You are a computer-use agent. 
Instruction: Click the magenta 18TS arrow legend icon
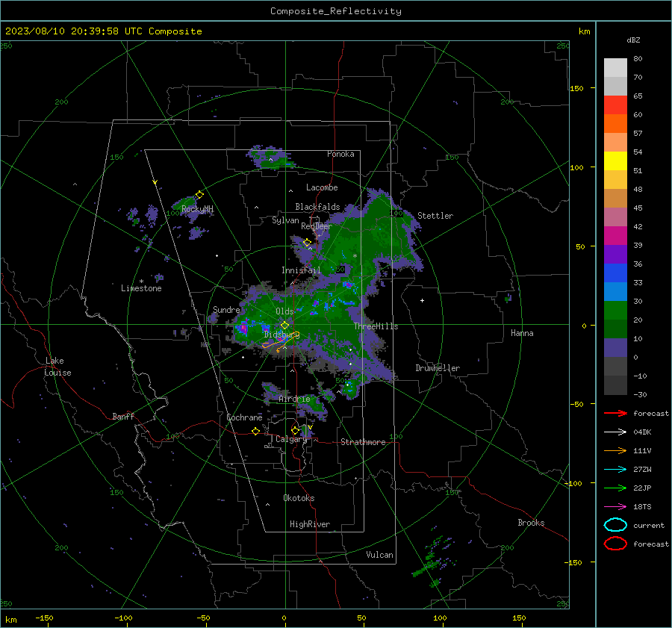(x=615, y=507)
